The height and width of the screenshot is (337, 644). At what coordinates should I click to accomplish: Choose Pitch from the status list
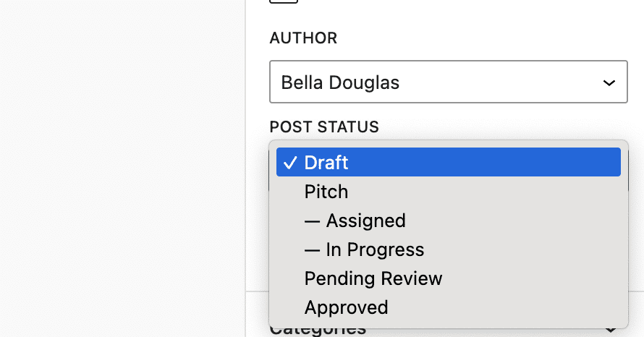click(326, 192)
